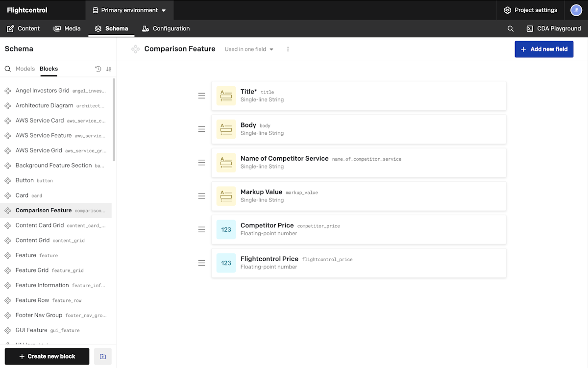Switch to the Content tab

click(x=23, y=28)
